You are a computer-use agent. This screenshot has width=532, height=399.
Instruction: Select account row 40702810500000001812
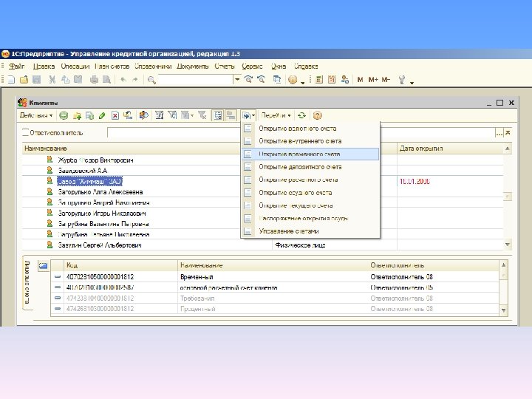(275, 277)
